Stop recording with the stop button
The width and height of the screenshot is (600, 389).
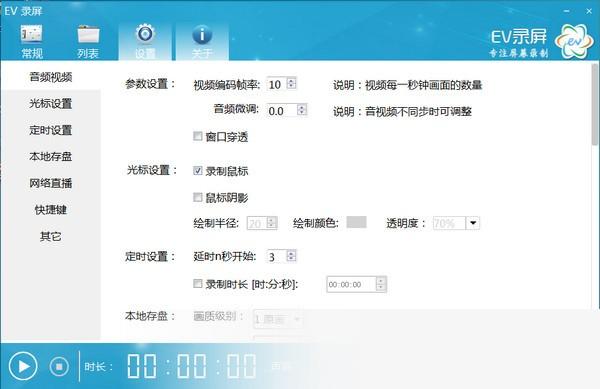click(x=59, y=367)
